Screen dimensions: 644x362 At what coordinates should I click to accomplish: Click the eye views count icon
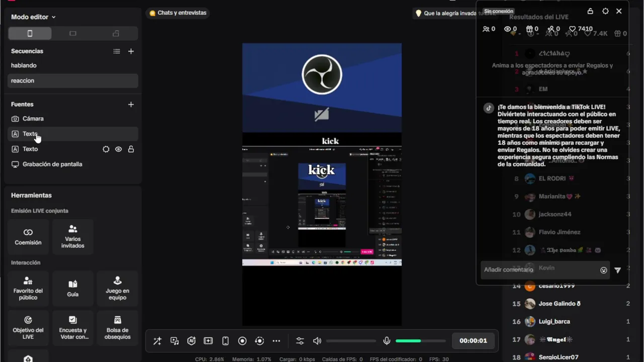pyautogui.click(x=508, y=29)
